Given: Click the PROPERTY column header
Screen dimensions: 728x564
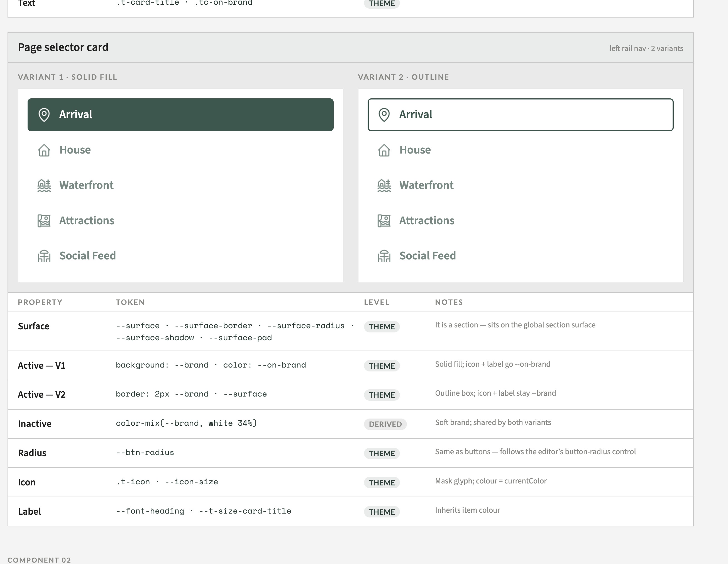Looking at the screenshot, I should coord(40,302).
